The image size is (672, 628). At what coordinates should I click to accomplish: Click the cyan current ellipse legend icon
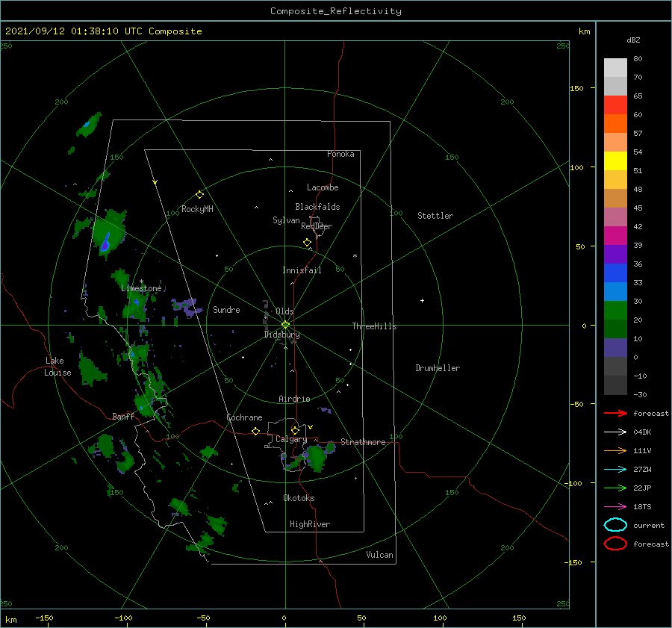click(615, 525)
